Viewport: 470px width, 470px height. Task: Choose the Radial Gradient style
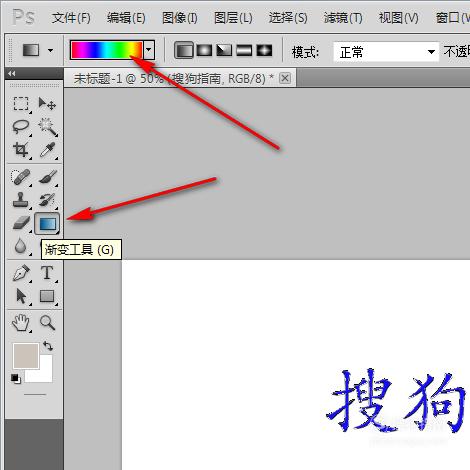coord(204,51)
